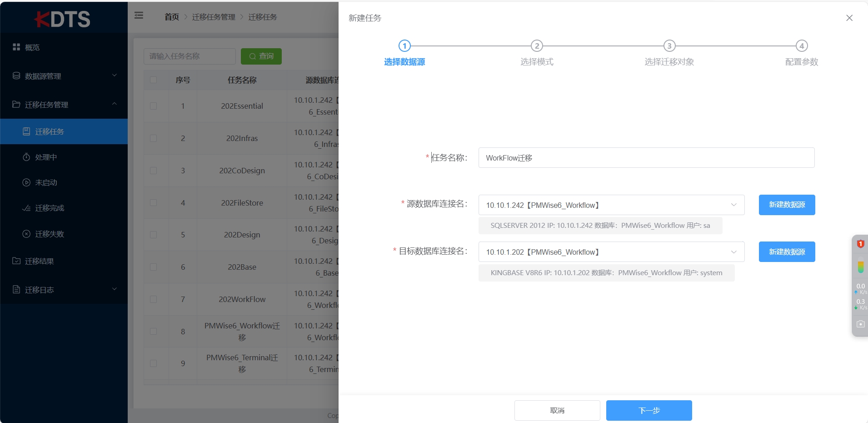Check the row 202Design checkbox
The width and height of the screenshot is (868, 423).
coord(154,235)
